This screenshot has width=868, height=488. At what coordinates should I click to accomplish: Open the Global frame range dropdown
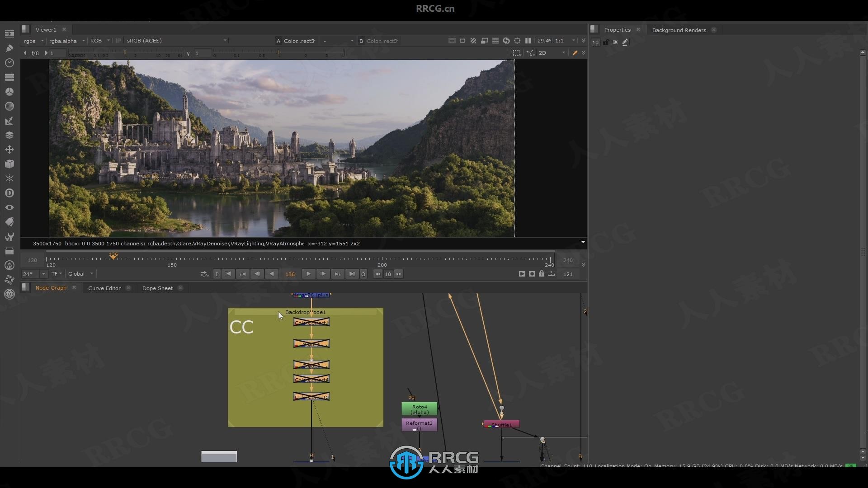pos(80,274)
